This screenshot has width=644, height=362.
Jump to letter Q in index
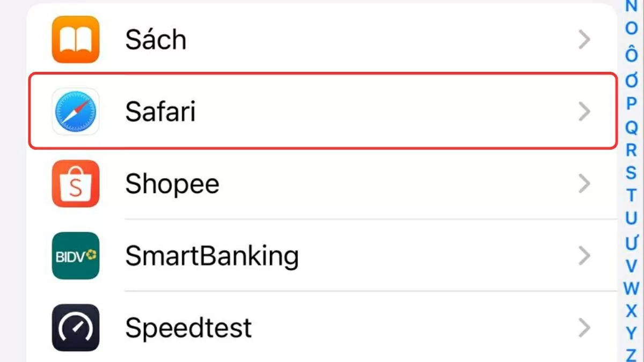pos(632,128)
